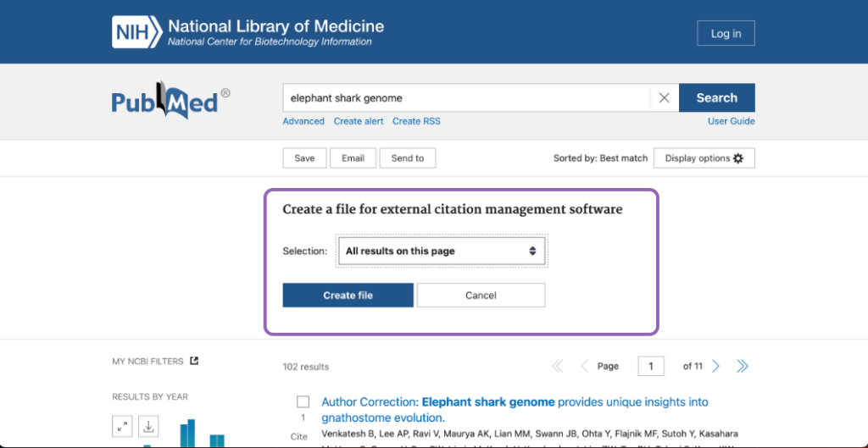Go to previous results page arrow
This screenshot has width=868, height=448.
pyautogui.click(x=584, y=366)
